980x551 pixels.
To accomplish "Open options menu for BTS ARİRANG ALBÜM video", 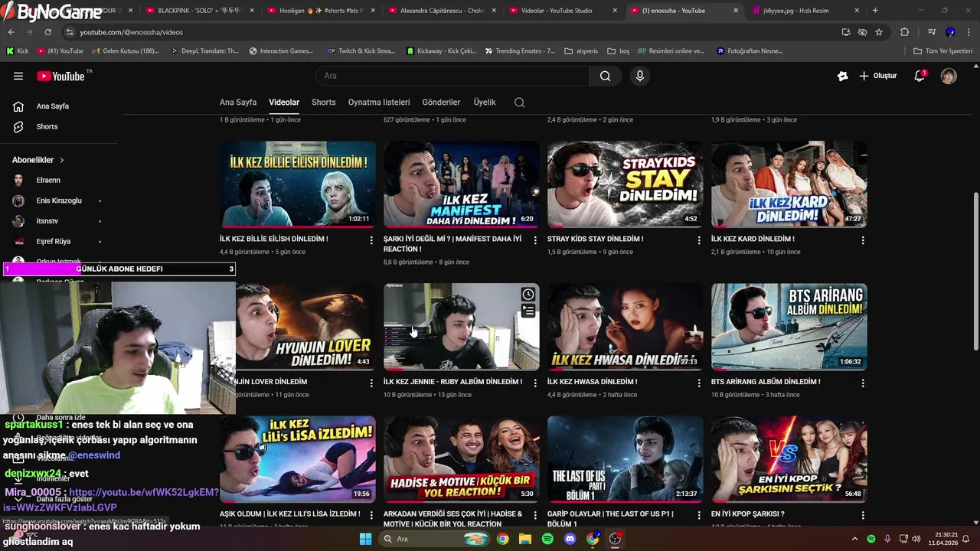I will point(863,383).
